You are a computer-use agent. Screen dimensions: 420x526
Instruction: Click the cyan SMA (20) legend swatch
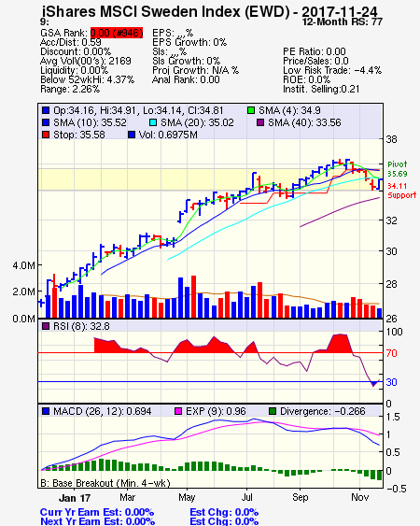pos(153,122)
